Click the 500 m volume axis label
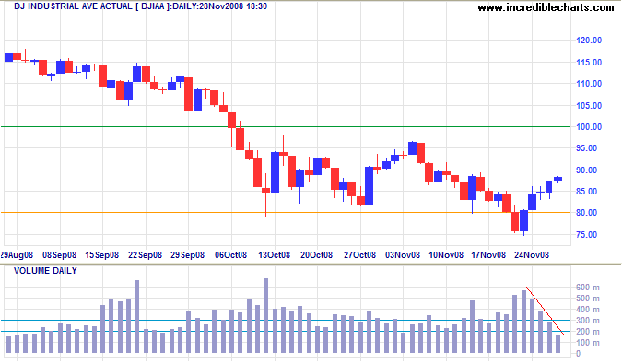This screenshot has width=622, height=364. (588, 299)
